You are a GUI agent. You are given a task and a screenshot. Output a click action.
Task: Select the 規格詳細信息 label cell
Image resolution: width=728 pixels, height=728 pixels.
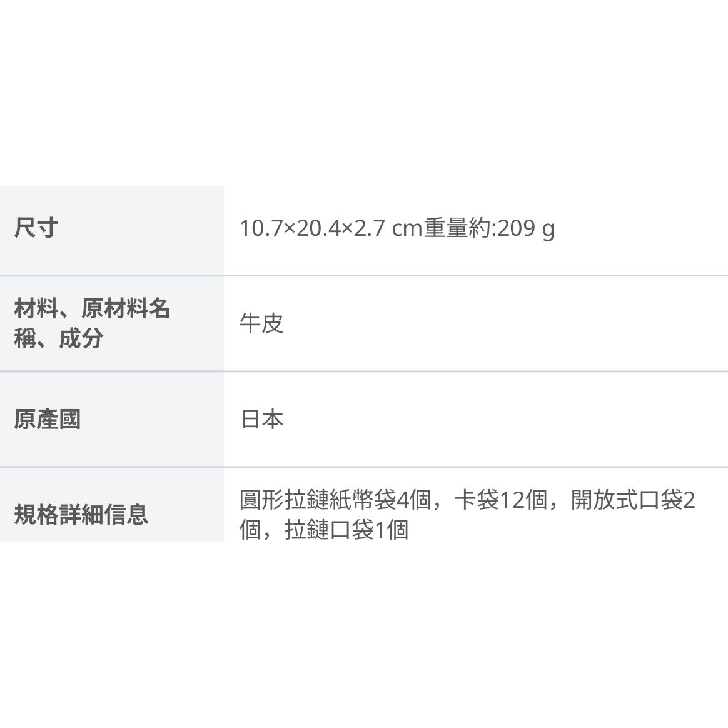click(x=112, y=505)
